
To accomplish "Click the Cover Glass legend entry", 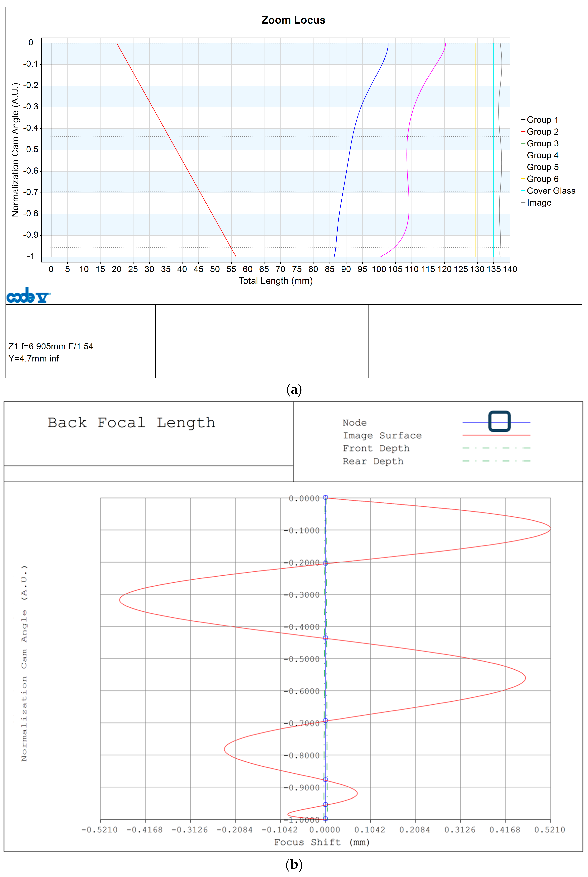I will (551, 191).
